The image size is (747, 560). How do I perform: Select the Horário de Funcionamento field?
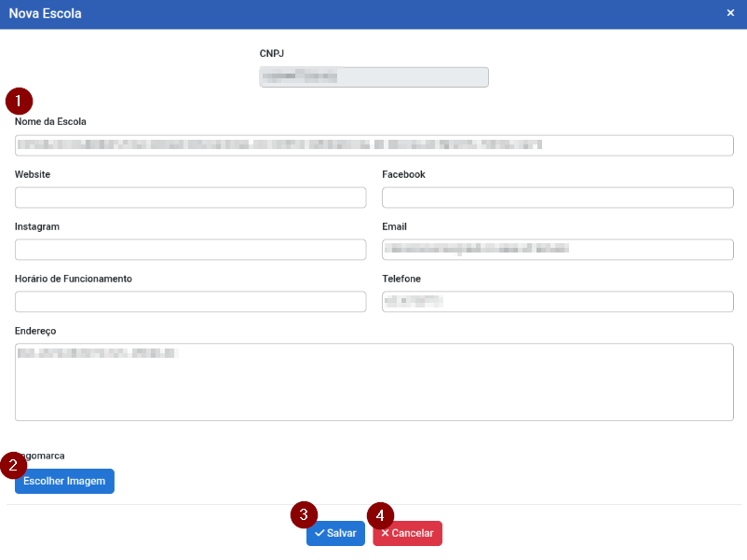tap(190, 302)
